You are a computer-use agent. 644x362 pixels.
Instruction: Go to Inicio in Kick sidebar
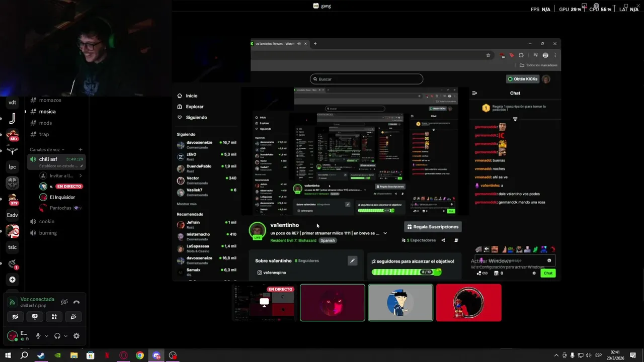pos(187,96)
